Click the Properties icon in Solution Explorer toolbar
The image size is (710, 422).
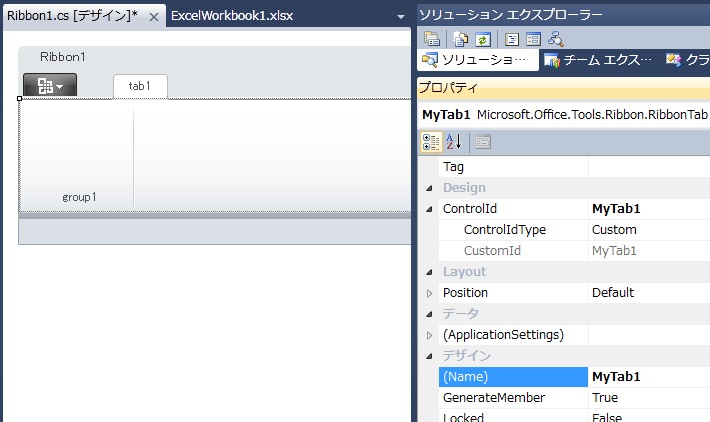click(432, 39)
